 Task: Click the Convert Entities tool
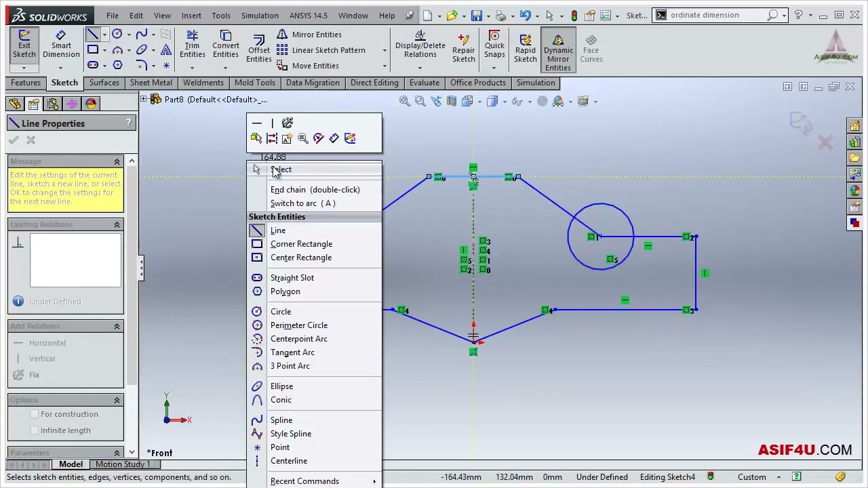coord(226,45)
